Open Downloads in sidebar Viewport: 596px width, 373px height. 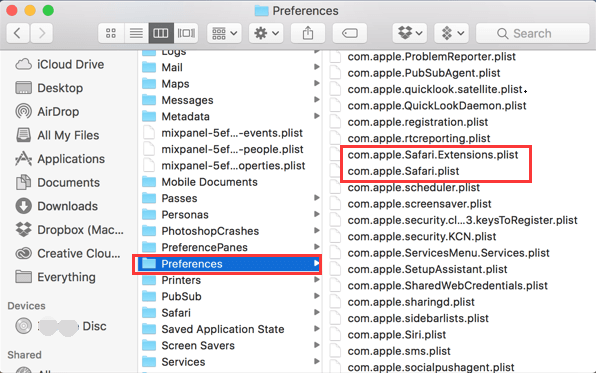pyautogui.click(x=57, y=206)
